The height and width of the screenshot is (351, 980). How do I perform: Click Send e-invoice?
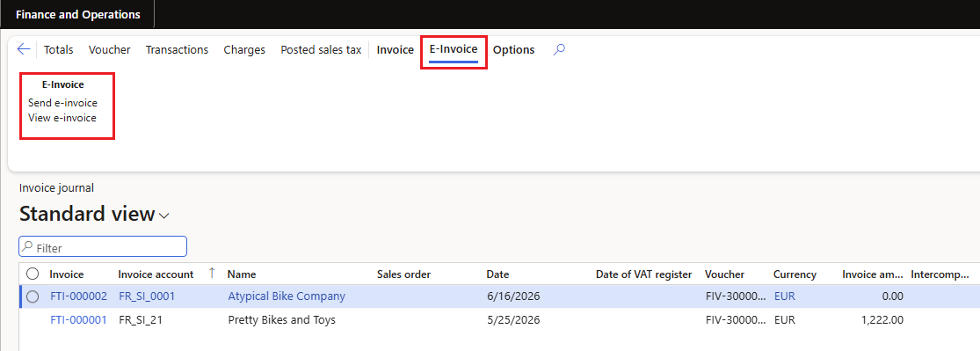tap(62, 103)
